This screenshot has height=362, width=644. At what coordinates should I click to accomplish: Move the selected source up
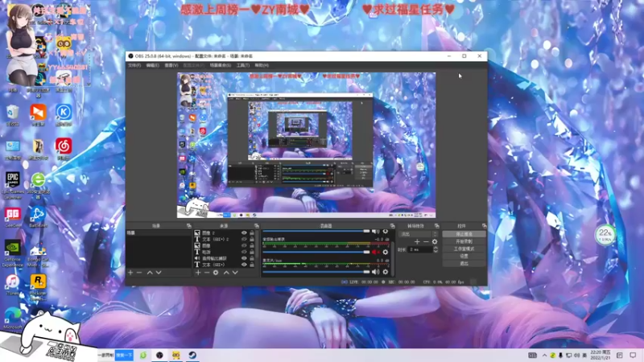click(226, 273)
